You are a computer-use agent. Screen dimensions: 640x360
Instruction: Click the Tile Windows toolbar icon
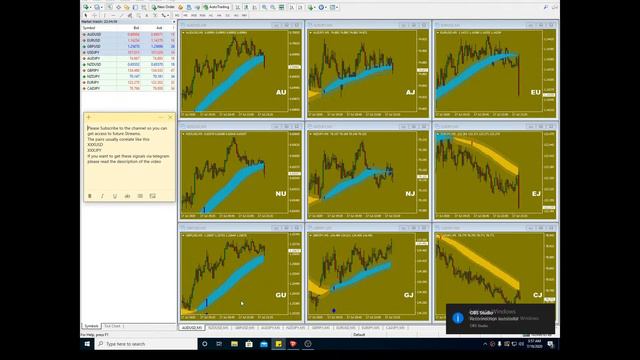281,7
